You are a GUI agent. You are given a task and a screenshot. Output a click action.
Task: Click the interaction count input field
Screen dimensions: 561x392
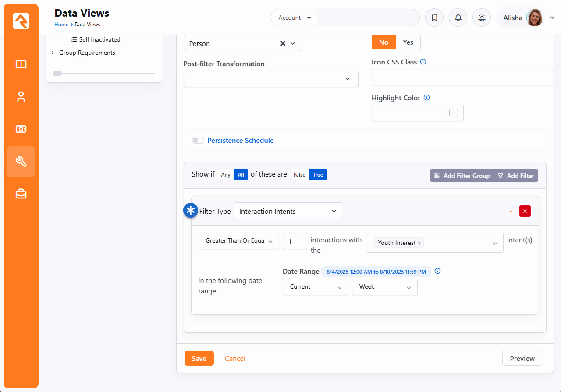coord(295,241)
